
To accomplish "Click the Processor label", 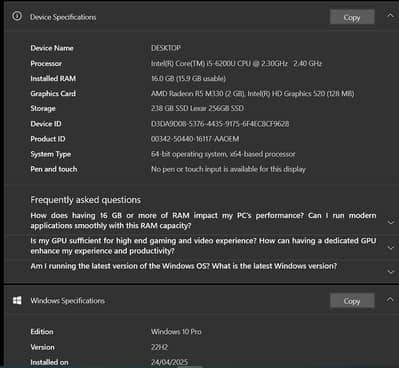I will point(46,63).
